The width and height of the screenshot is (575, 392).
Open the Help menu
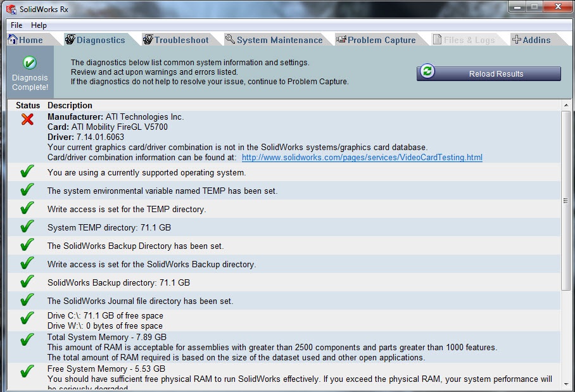point(39,25)
